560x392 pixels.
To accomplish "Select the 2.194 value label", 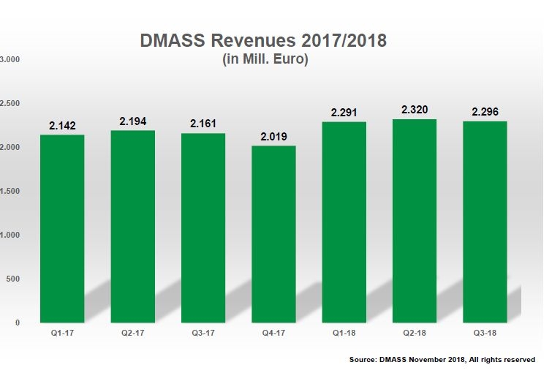I will tap(132, 121).
